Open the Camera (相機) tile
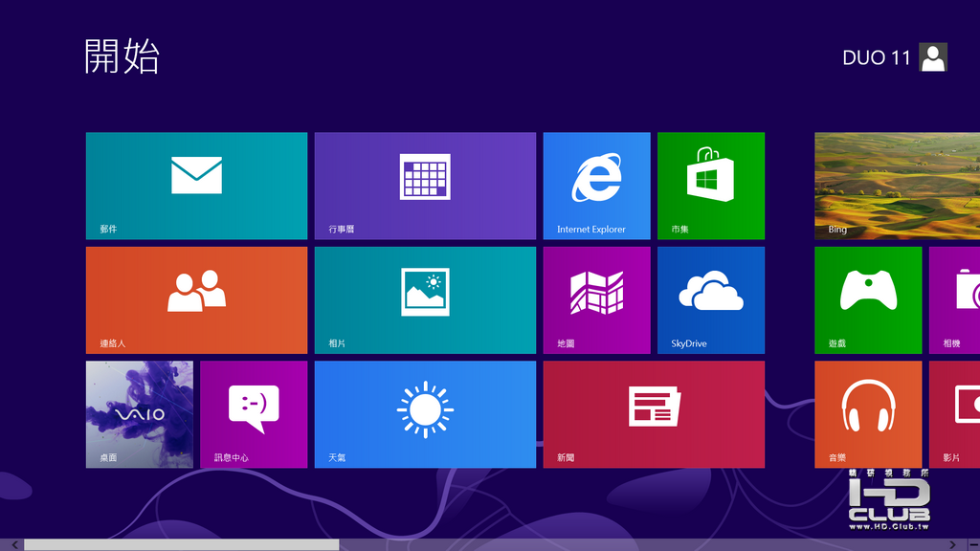 click(954, 299)
